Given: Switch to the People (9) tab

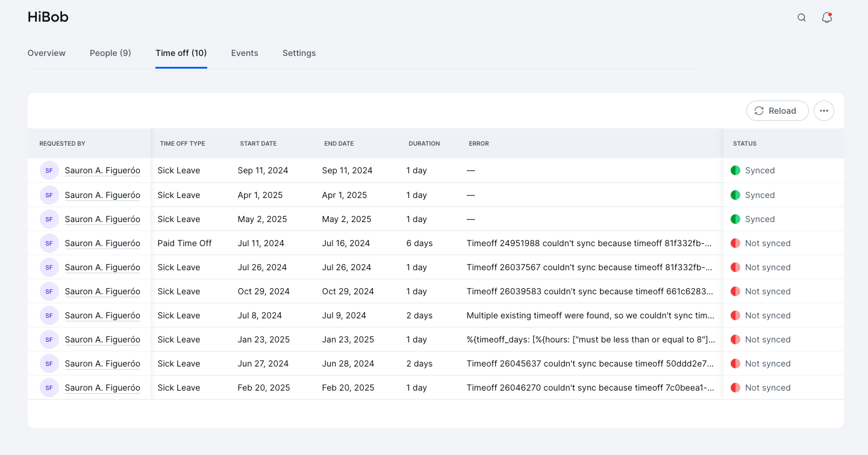Looking at the screenshot, I should click(110, 53).
